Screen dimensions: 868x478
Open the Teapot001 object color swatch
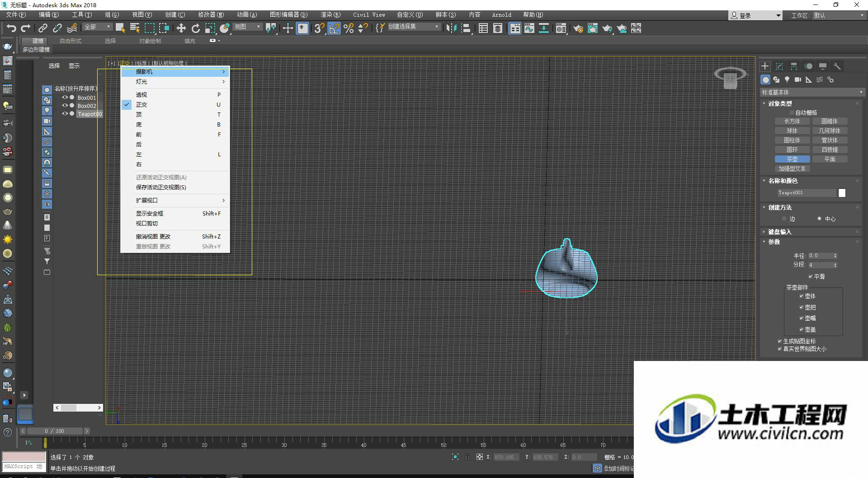(x=842, y=193)
